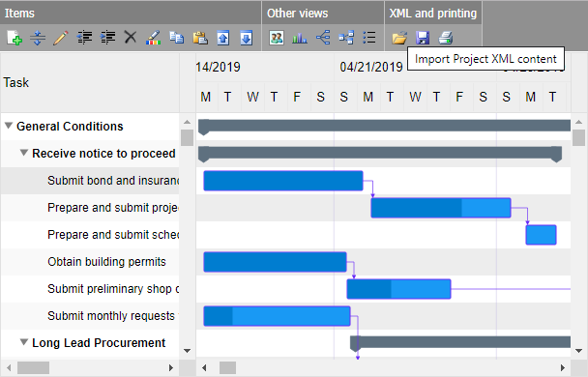Screen dimensions: 588x377
Task: Click the Submit bond and insurance Gantt bar
Action: tap(283, 181)
